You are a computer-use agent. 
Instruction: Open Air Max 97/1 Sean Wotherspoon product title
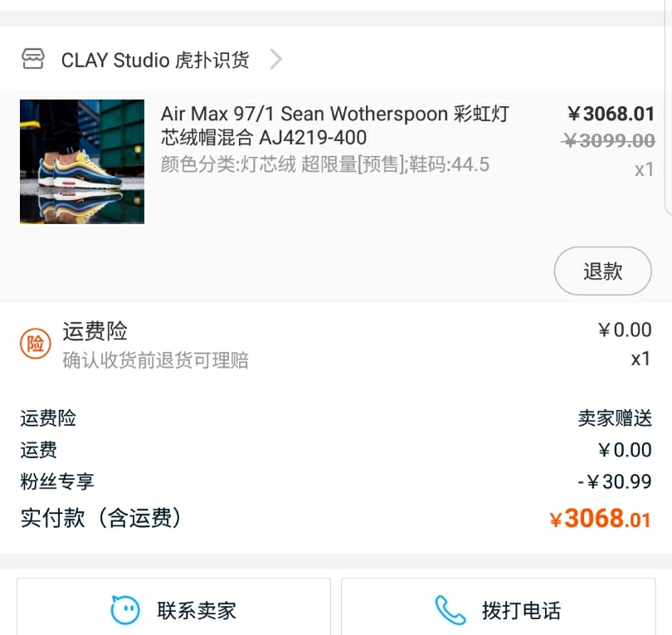[x=334, y=125]
